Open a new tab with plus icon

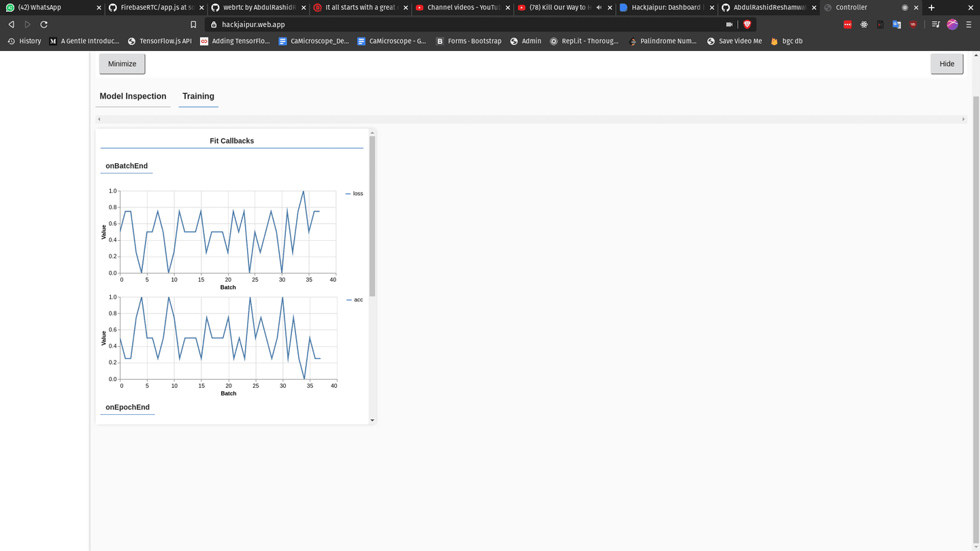[931, 7]
